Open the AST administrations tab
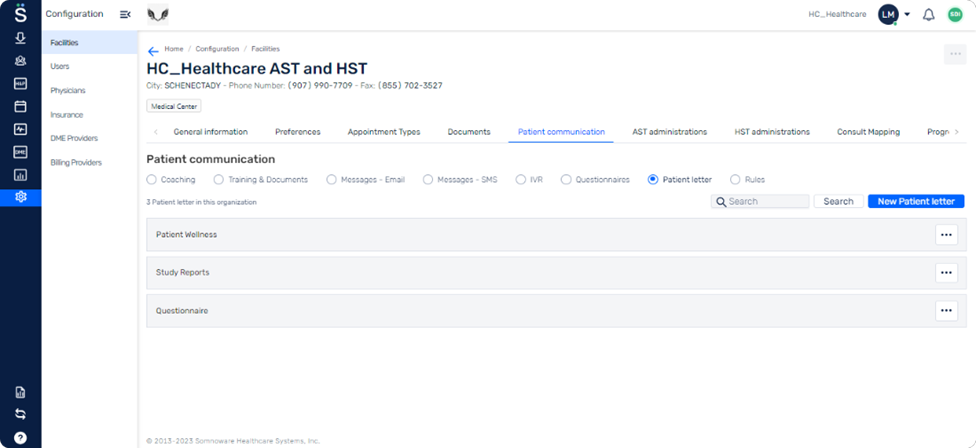Image resolution: width=976 pixels, height=448 pixels. 670,132
